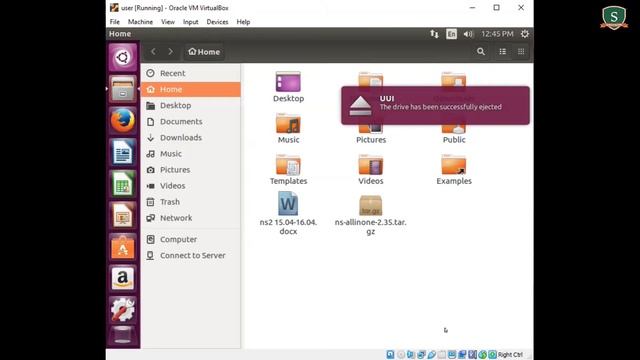Viewport: 640px width, 360px height.
Task: Click Connect to Server in sidebar
Action: coord(191,256)
